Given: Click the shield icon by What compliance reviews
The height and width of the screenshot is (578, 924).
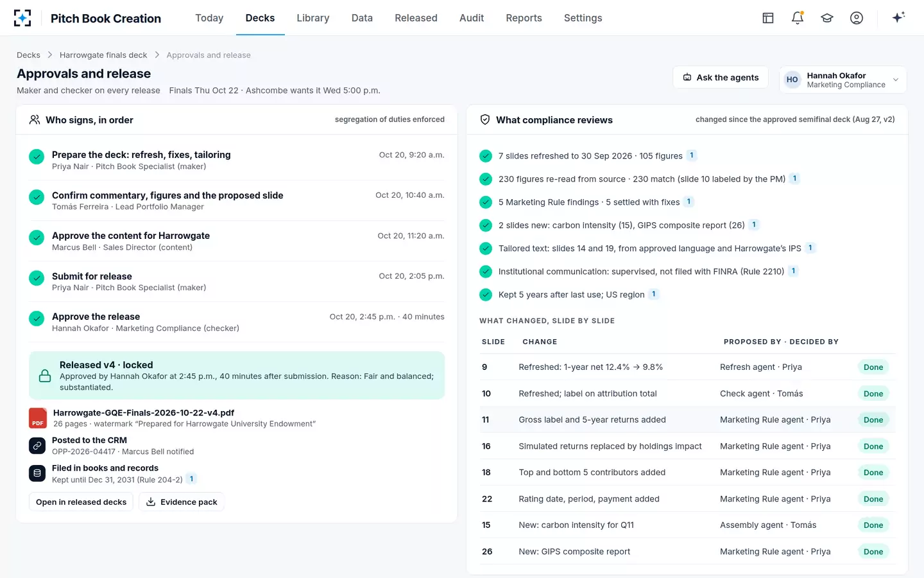Looking at the screenshot, I should (x=485, y=119).
